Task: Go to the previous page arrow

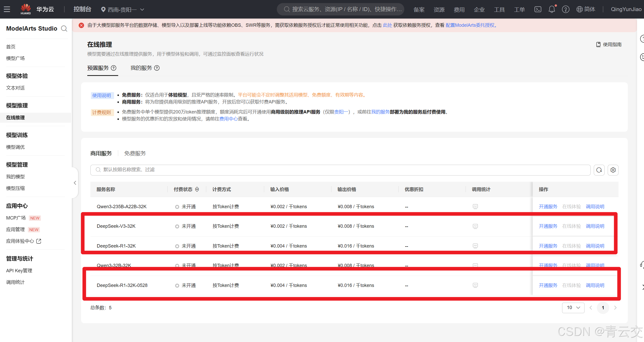Action: tap(591, 308)
